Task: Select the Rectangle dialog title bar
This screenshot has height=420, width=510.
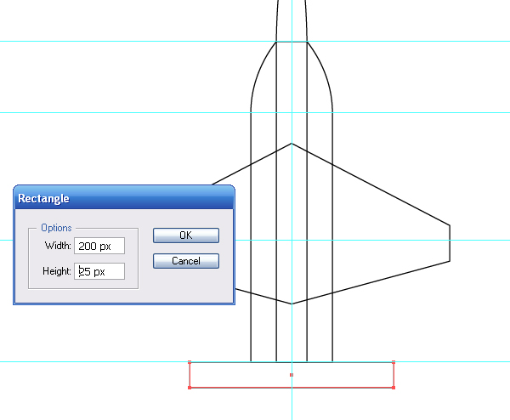Action: tap(124, 198)
